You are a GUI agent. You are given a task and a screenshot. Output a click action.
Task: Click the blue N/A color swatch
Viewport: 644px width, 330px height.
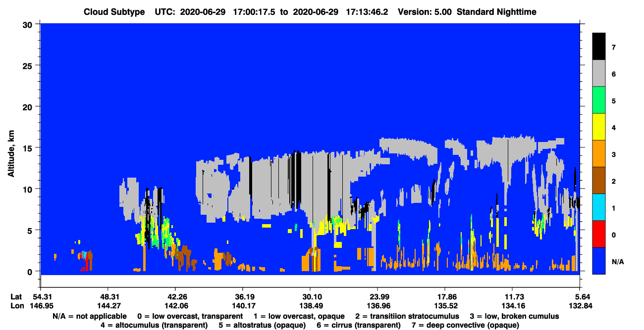click(599, 261)
